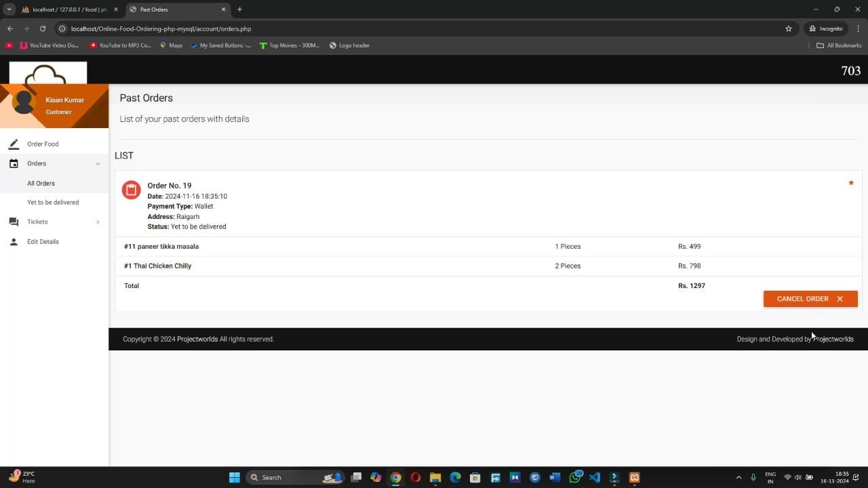Bookmark this page with the star icon

[789, 29]
